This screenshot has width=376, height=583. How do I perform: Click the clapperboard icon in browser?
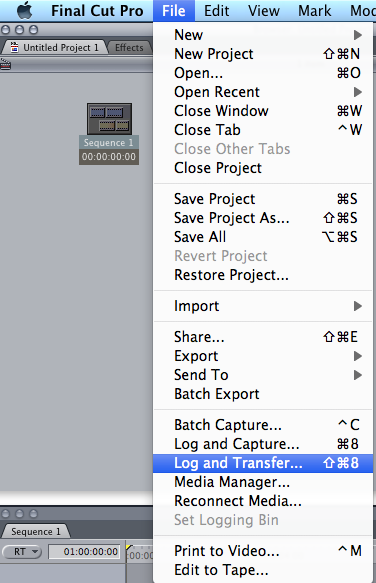[x=6, y=64]
